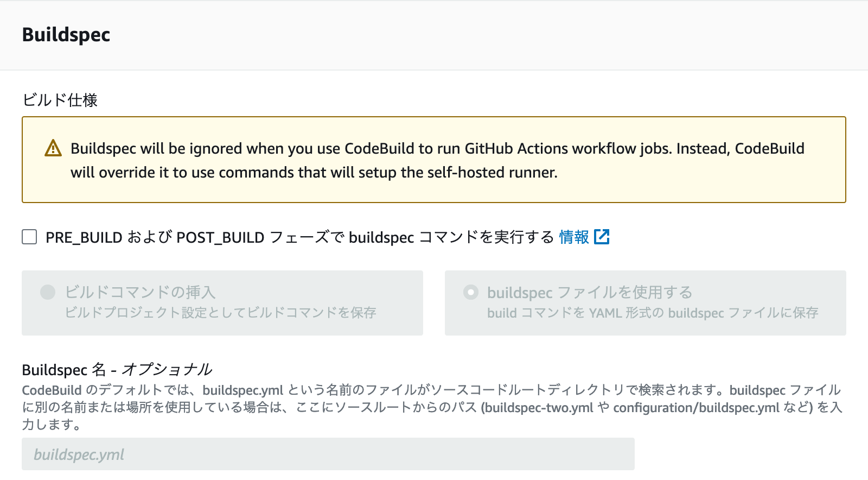The image size is (868, 480).
Task: Enable buildspec commands in PRE_BUILD and POST_BUILD
Action: 29,236
